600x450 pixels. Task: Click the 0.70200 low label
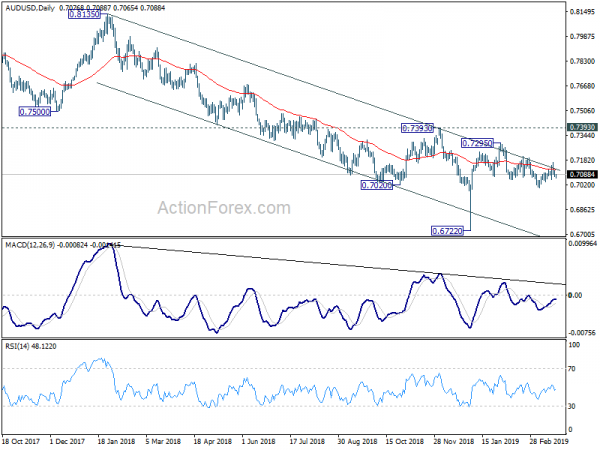click(377, 185)
